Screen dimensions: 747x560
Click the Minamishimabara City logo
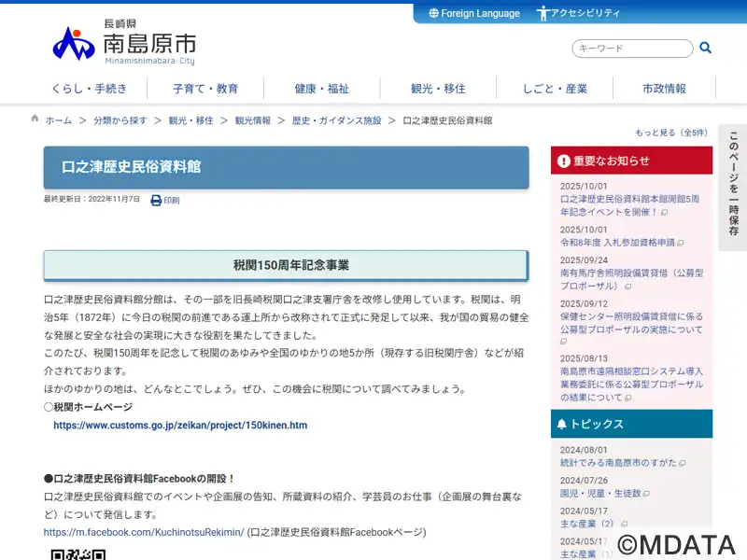123,42
